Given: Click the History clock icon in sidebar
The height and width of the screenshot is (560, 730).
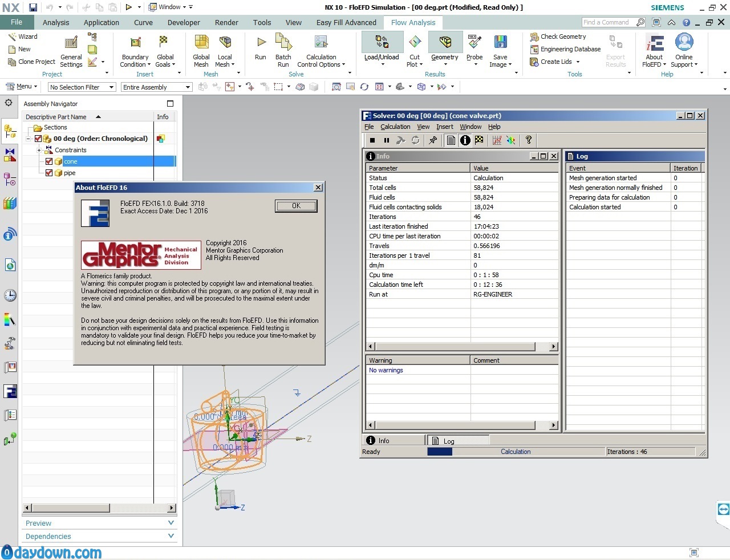Looking at the screenshot, I should point(10,295).
